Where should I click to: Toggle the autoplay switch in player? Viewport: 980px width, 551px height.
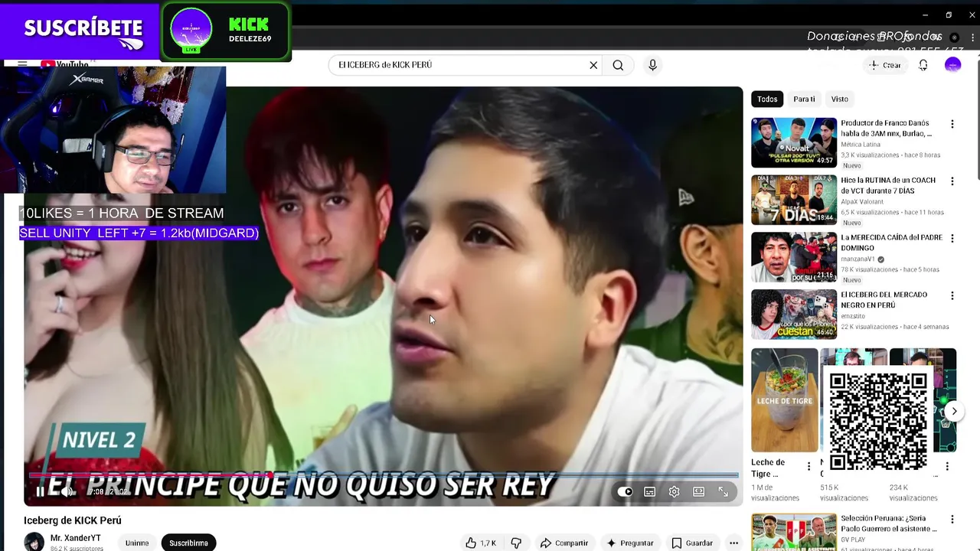[625, 492]
